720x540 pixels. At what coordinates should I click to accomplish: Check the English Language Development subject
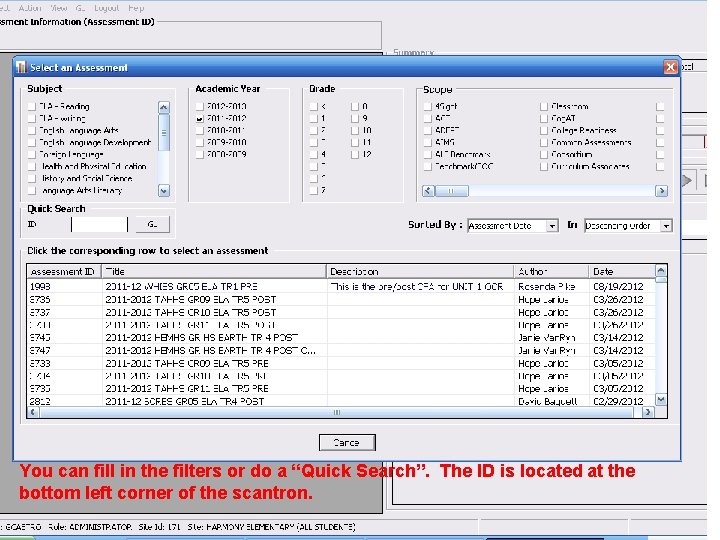coord(32,142)
